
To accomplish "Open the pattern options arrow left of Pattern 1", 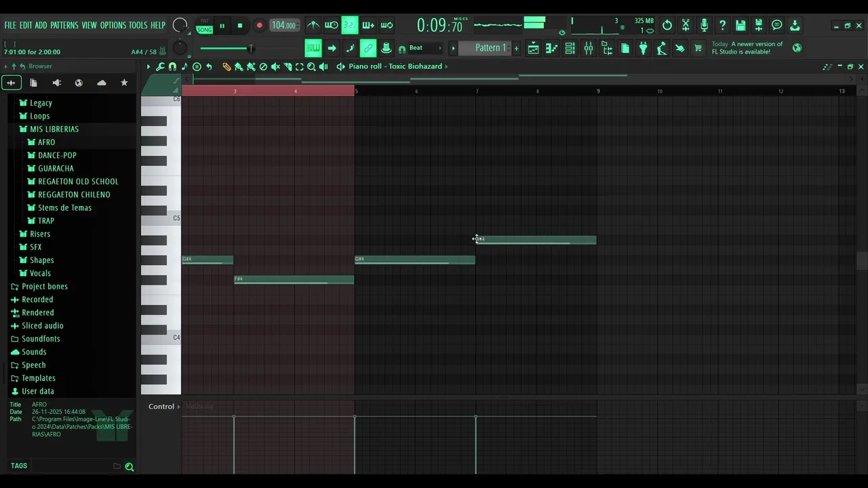I will pos(453,48).
